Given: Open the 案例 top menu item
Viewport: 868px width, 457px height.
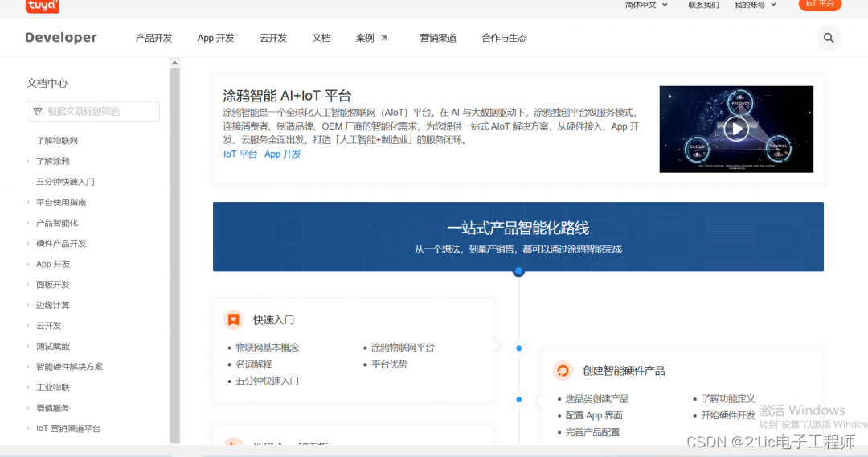Looking at the screenshot, I should tap(365, 39).
